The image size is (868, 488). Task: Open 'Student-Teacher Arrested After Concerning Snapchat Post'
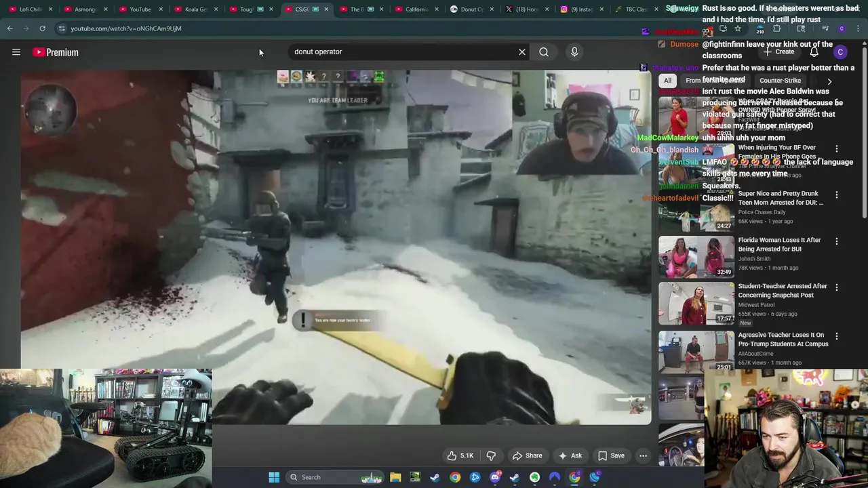point(783,290)
